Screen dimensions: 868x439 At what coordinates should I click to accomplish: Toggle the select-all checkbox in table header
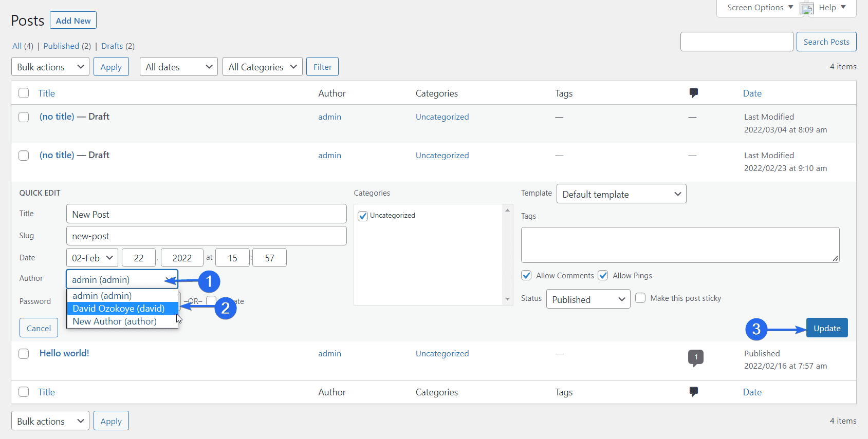[x=24, y=93]
